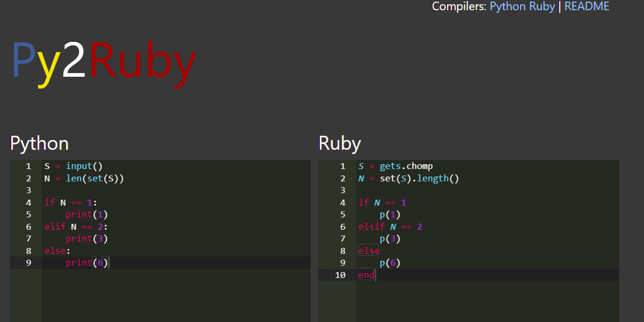Open the Python compiler link

point(507,6)
